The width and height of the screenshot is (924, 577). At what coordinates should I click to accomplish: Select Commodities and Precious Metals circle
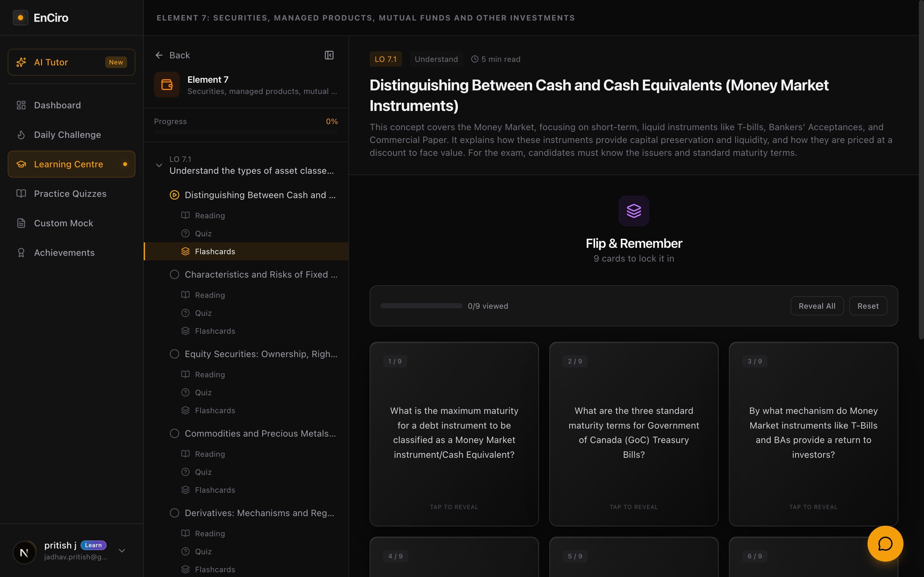(175, 433)
